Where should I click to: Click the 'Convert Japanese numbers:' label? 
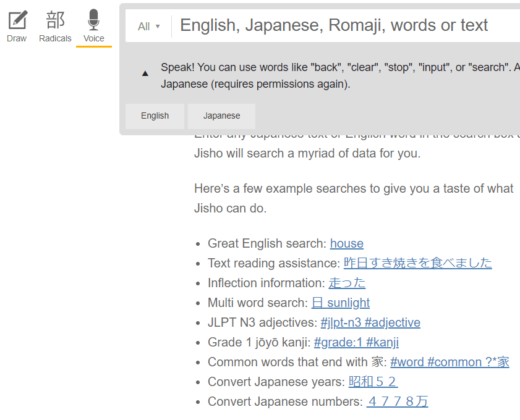click(286, 401)
